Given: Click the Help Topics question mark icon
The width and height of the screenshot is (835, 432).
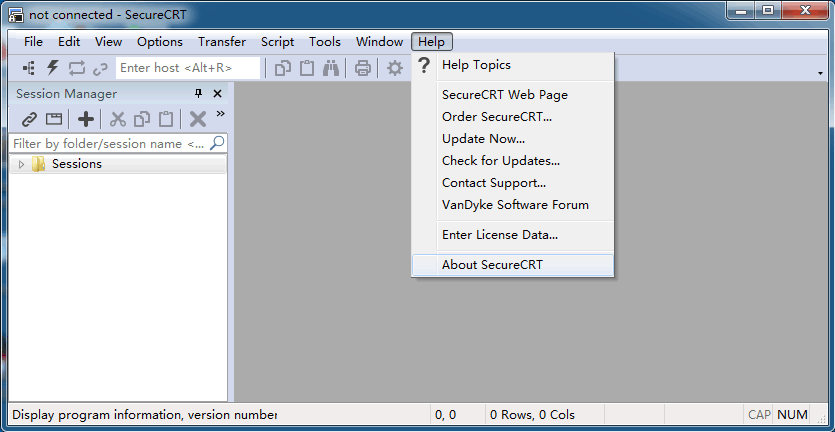Looking at the screenshot, I should click(423, 65).
